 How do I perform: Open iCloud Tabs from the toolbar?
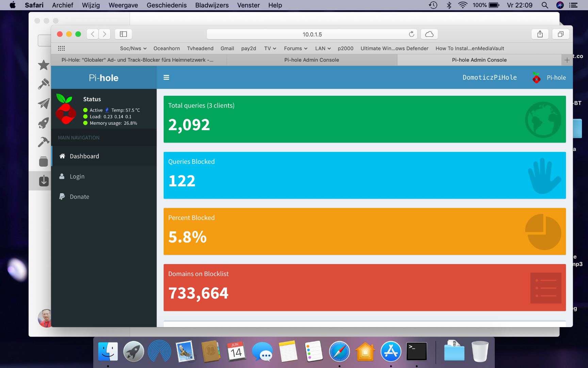[x=429, y=34]
